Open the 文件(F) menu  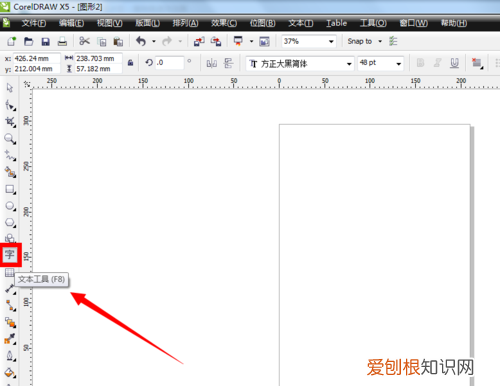pos(34,23)
